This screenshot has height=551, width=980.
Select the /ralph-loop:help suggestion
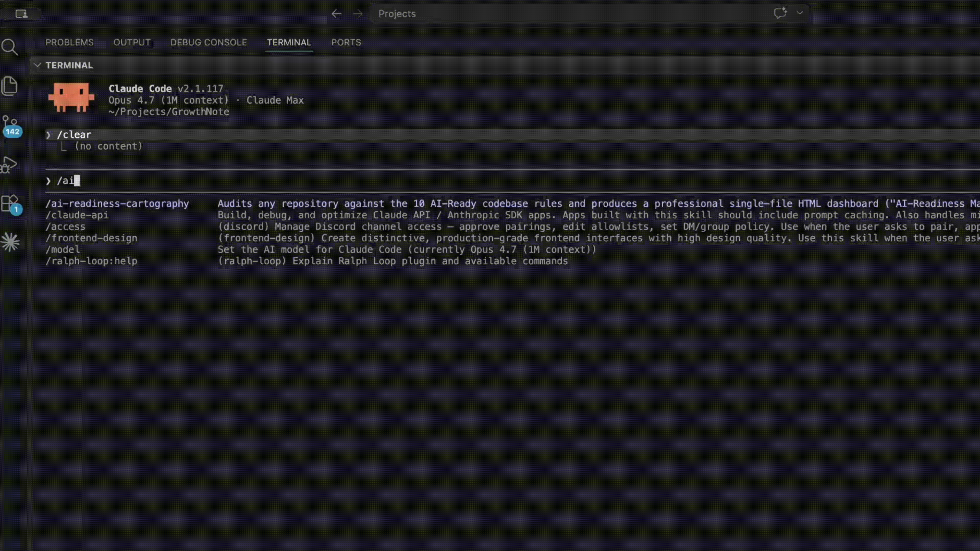pos(91,261)
